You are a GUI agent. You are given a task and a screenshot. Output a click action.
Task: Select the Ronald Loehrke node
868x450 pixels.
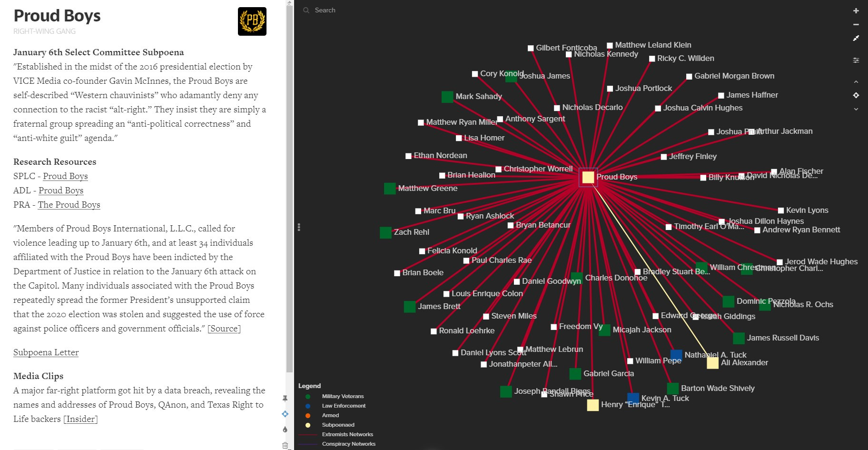(434, 331)
